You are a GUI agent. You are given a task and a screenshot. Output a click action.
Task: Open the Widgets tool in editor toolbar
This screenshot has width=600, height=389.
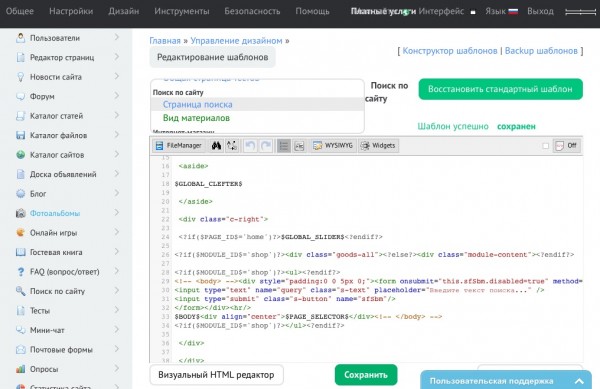(378, 146)
